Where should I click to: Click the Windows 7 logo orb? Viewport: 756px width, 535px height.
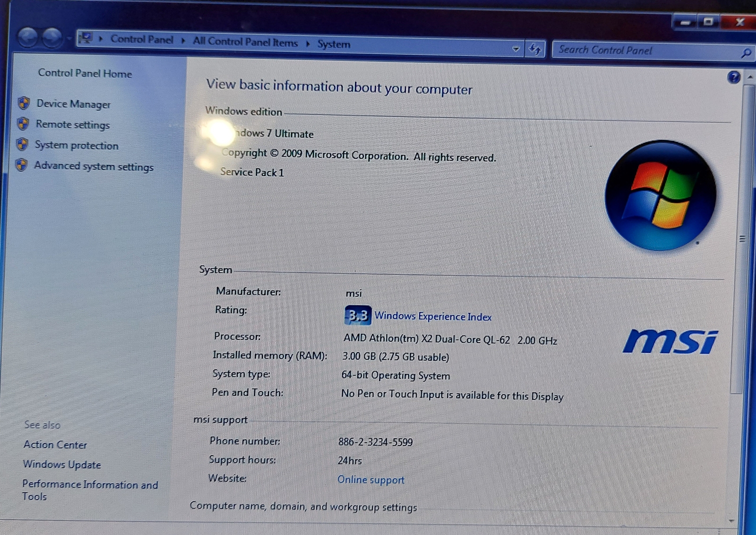click(660, 195)
